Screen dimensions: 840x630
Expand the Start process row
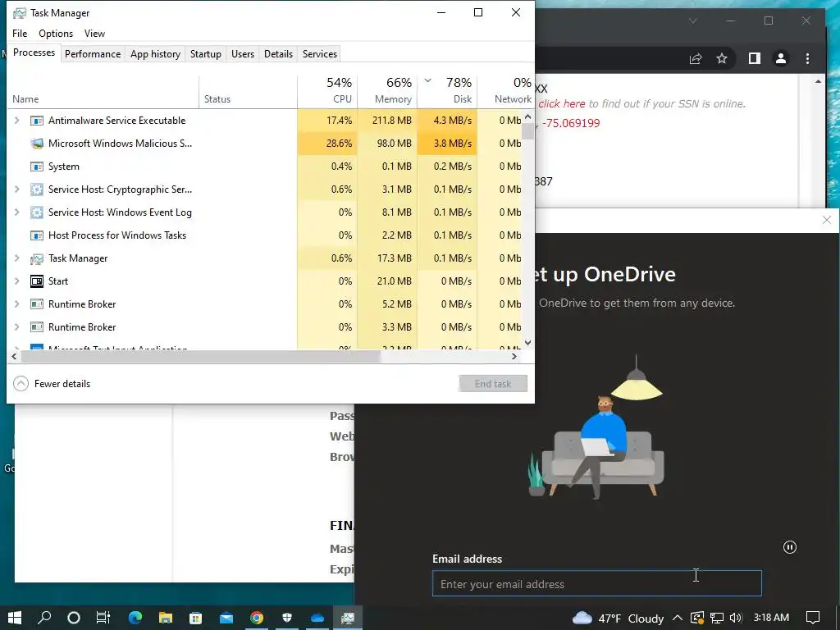tap(16, 281)
